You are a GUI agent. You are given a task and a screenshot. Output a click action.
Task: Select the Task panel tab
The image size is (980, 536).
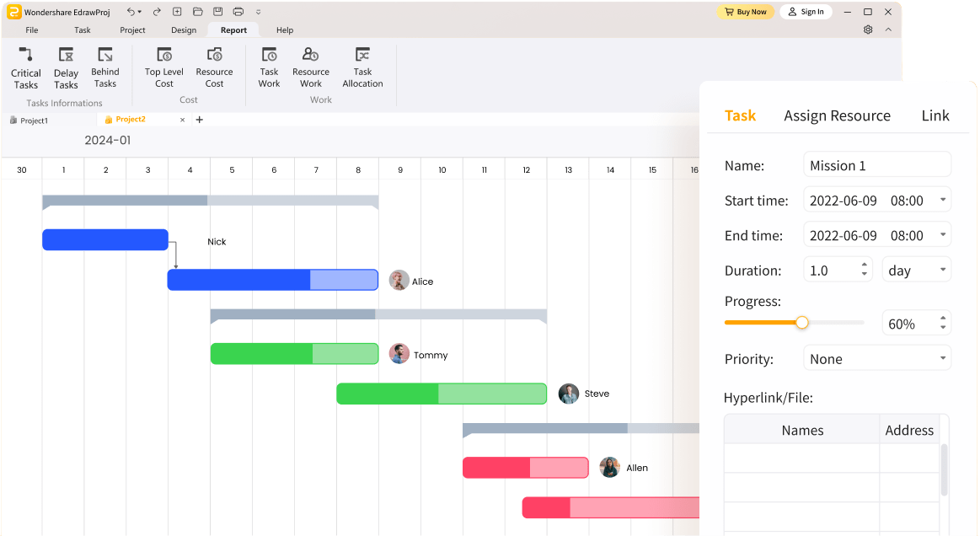(740, 115)
